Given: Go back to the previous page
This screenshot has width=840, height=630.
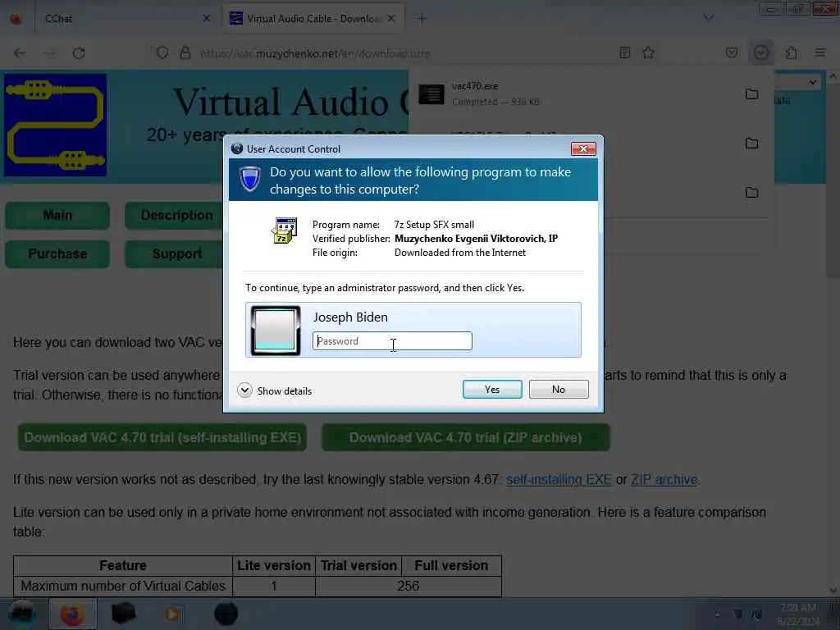Looking at the screenshot, I should (20, 53).
